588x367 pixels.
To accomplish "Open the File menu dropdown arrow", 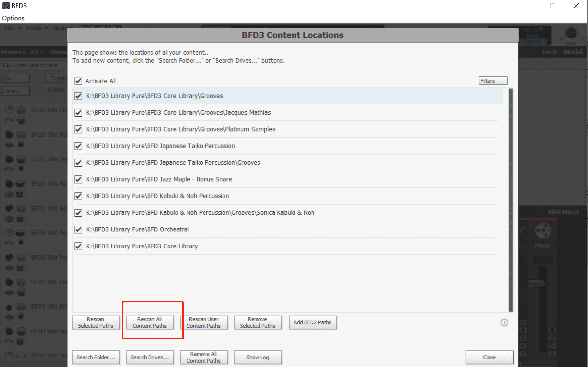I will tap(19, 28).
